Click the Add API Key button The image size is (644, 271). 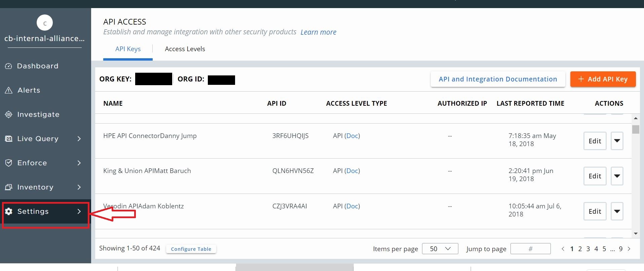point(603,79)
